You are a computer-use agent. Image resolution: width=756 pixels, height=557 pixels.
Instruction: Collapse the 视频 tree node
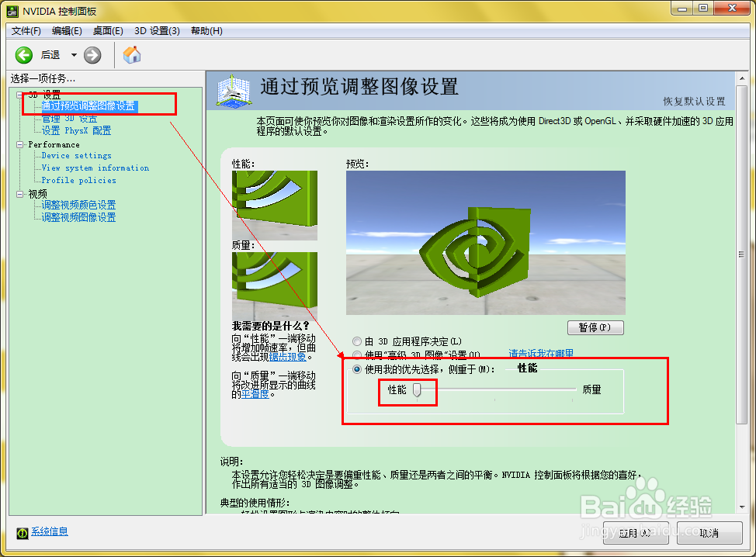click(19, 194)
